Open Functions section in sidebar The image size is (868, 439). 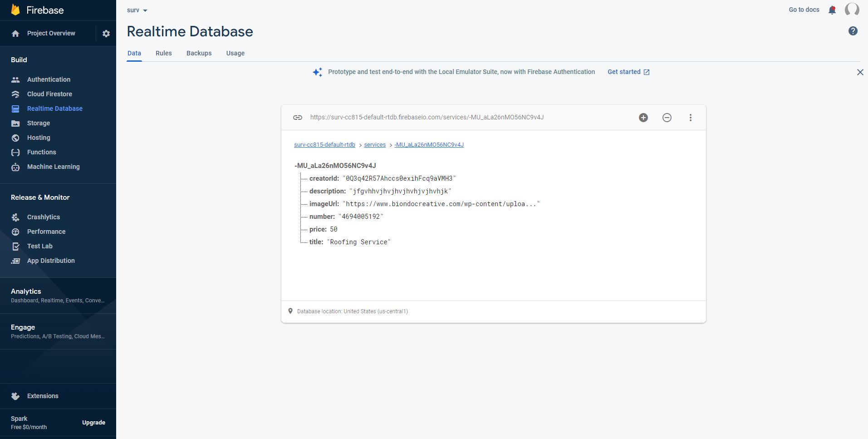coord(42,152)
